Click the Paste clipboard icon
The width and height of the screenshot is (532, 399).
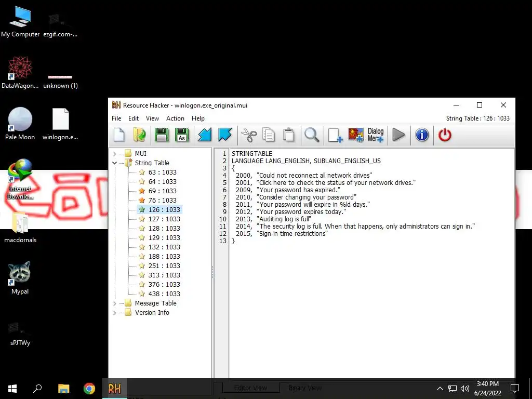coord(289,135)
